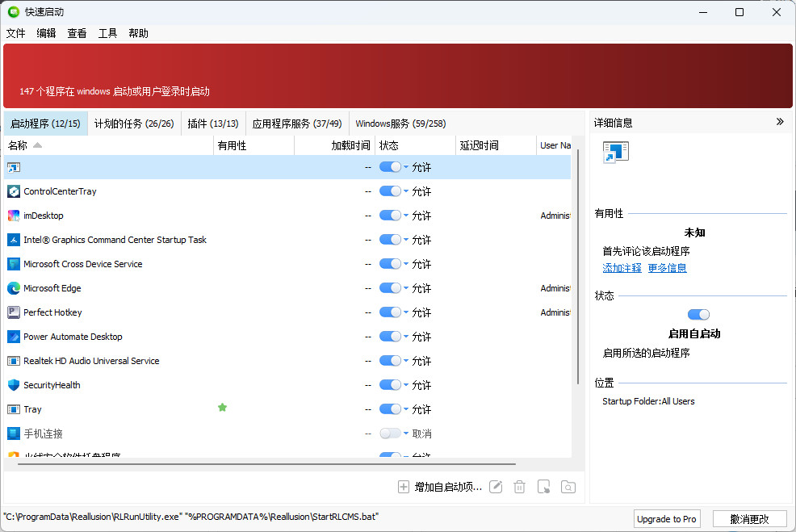
Task: Toggle startup switch for imDesktop
Action: click(x=390, y=216)
